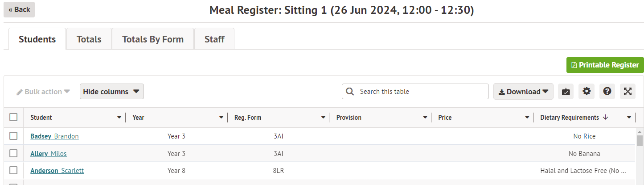Image resolution: width=644 pixels, height=185 pixels.
Task: Click the Printable Register PDF button
Action: pos(605,65)
